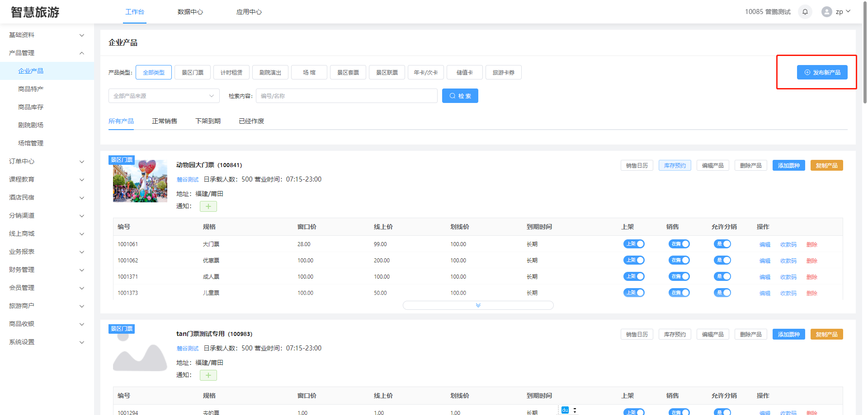
Task: Click the user avatar icon
Action: click(827, 12)
